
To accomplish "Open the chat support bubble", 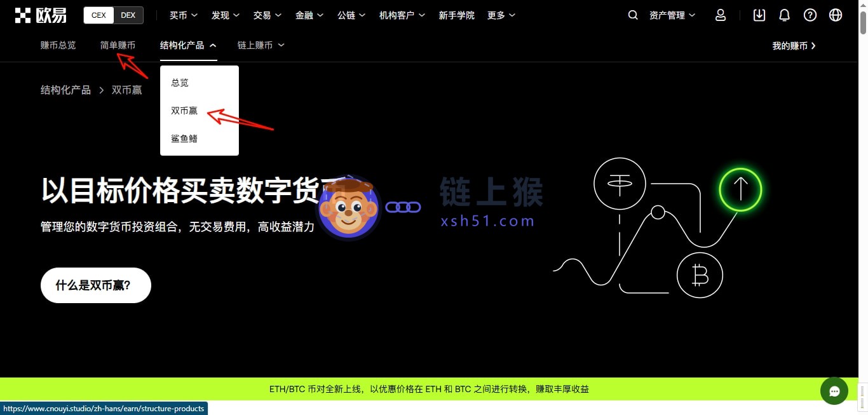I will point(834,391).
